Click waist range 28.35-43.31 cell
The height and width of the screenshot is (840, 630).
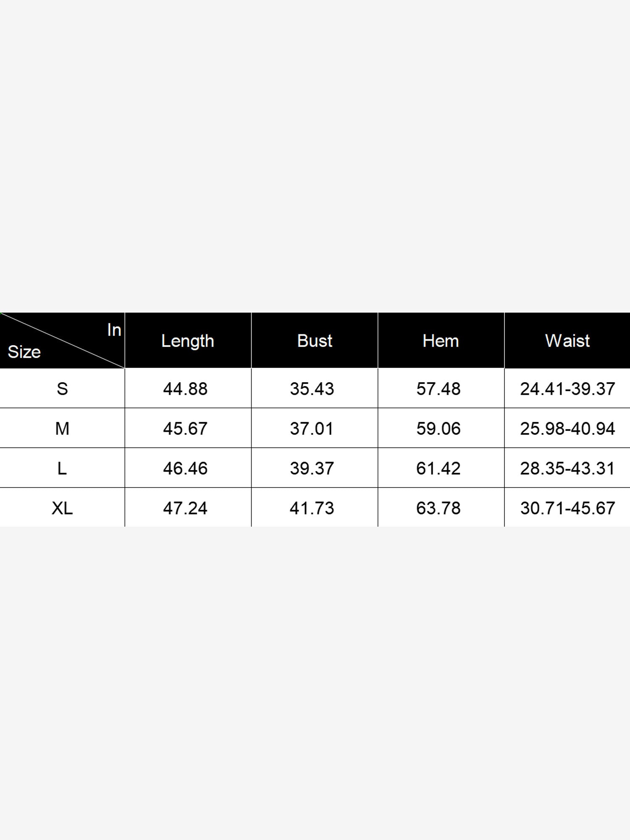pyautogui.click(x=567, y=468)
